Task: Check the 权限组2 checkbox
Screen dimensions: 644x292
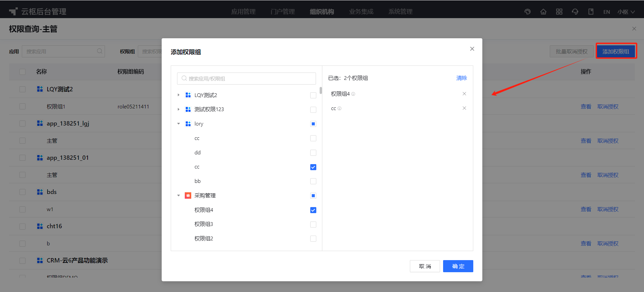Action: [x=313, y=239]
